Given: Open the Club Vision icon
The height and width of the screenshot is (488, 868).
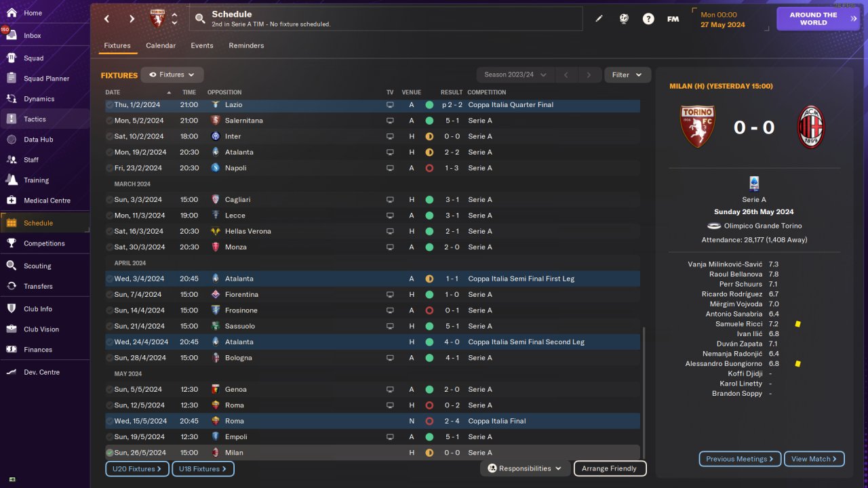Looking at the screenshot, I should [12, 329].
